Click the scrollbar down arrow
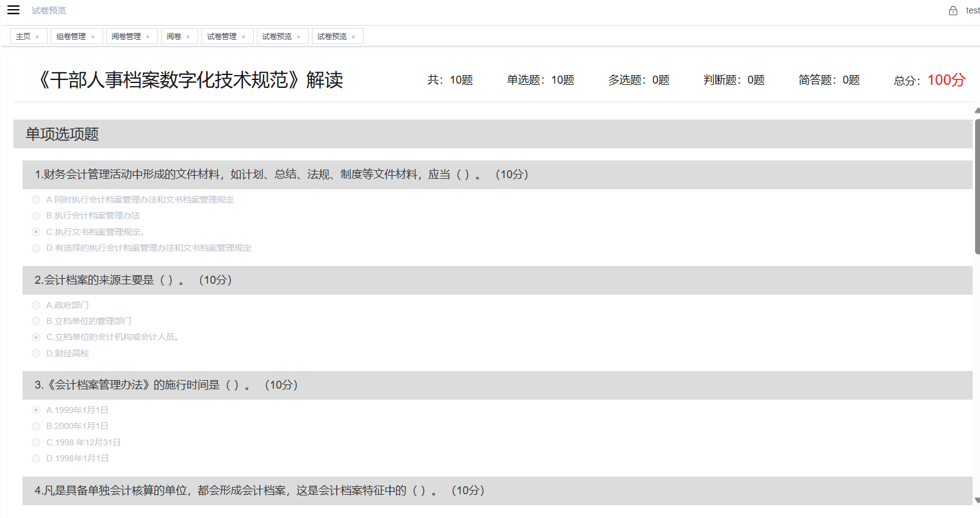 point(977,500)
